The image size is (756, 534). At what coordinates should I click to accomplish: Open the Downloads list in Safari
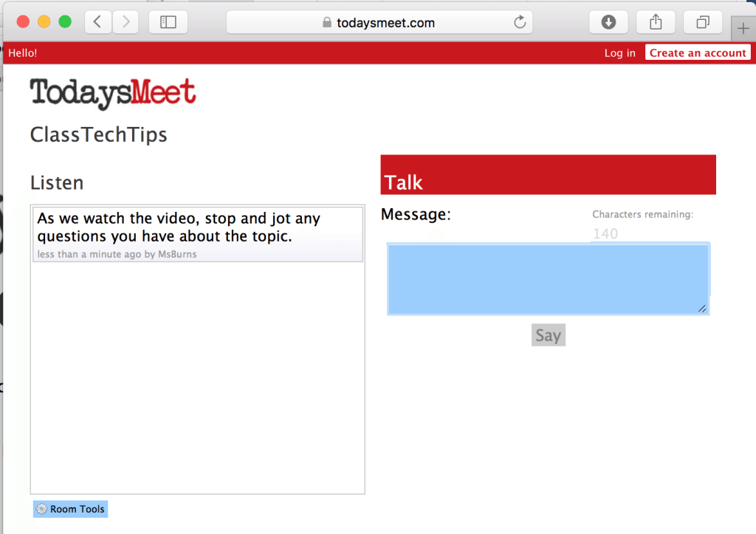tap(608, 22)
